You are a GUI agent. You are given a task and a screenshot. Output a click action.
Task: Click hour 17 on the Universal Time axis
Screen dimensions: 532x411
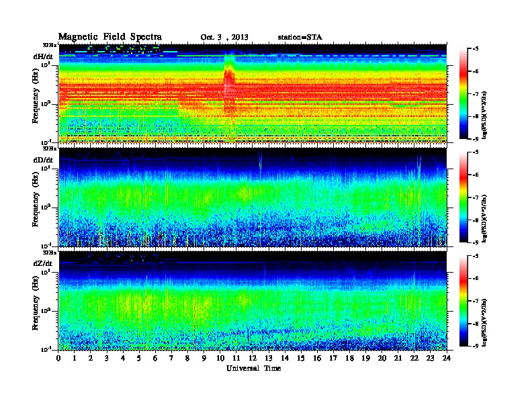(334, 359)
